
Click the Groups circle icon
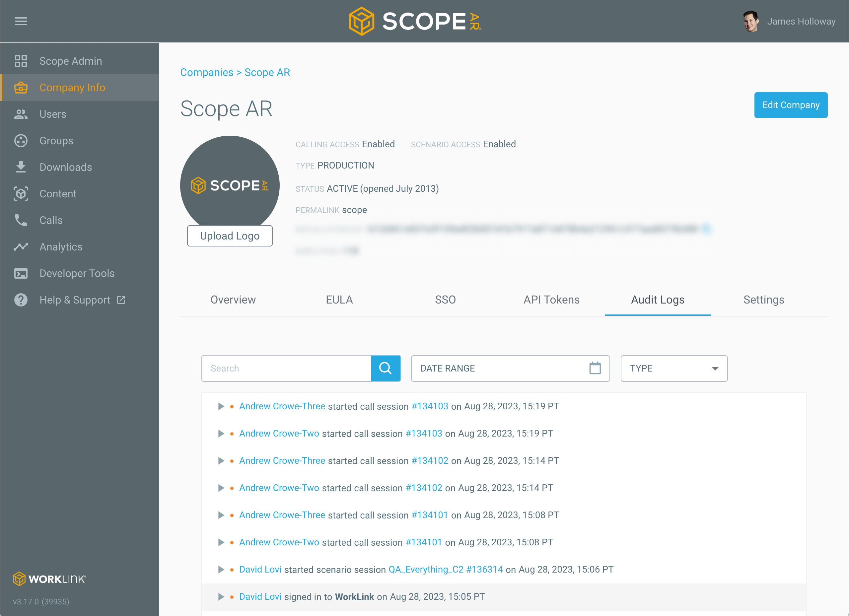tap(21, 141)
